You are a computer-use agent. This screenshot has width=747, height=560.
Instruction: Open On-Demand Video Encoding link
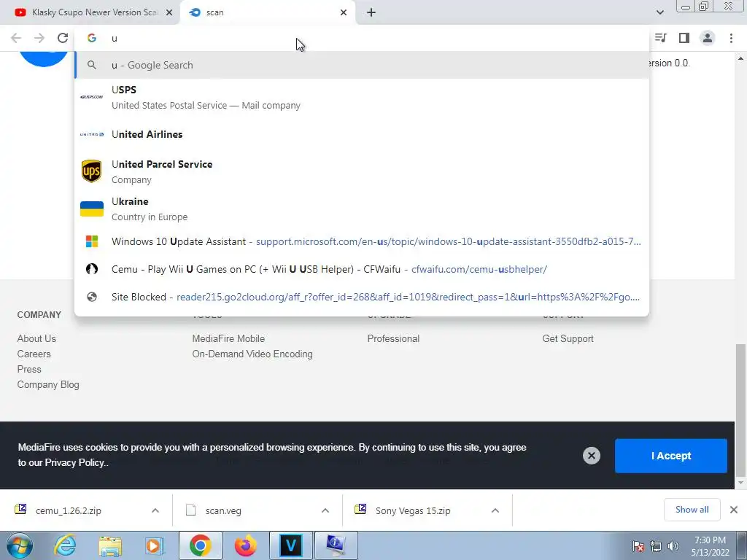pyautogui.click(x=252, y=354)
